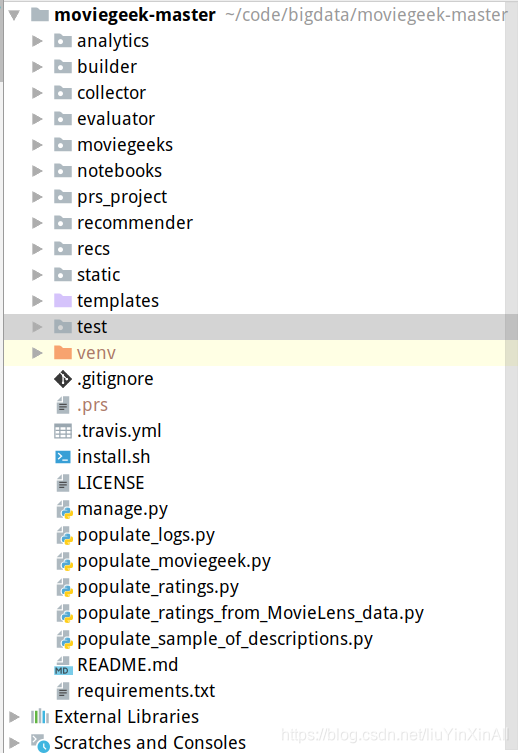Select the recs folder label
Screen dimensions: 518x753
(93, 249)
